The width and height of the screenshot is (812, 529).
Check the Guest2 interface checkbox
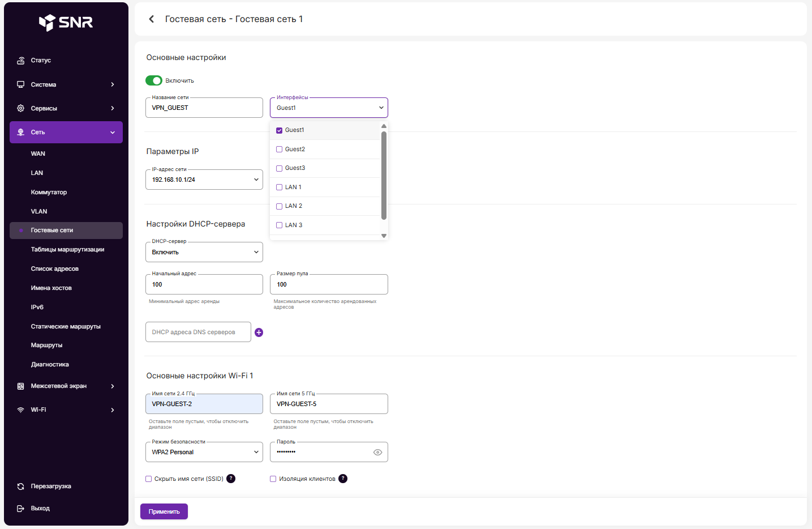[x=279, y=150]
